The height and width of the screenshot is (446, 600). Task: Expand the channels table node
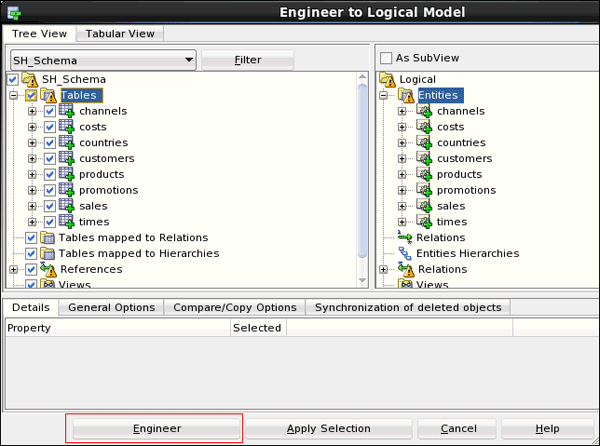[x=32, y=111]
